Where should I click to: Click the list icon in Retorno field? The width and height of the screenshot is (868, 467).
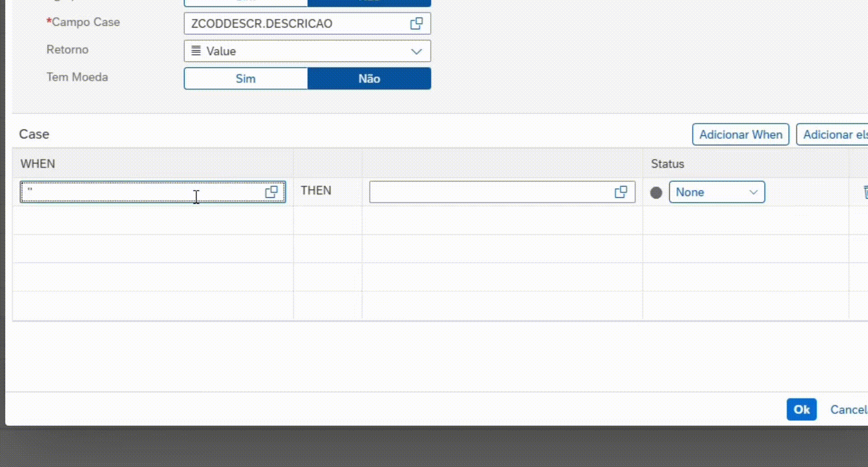coord(196,51)
